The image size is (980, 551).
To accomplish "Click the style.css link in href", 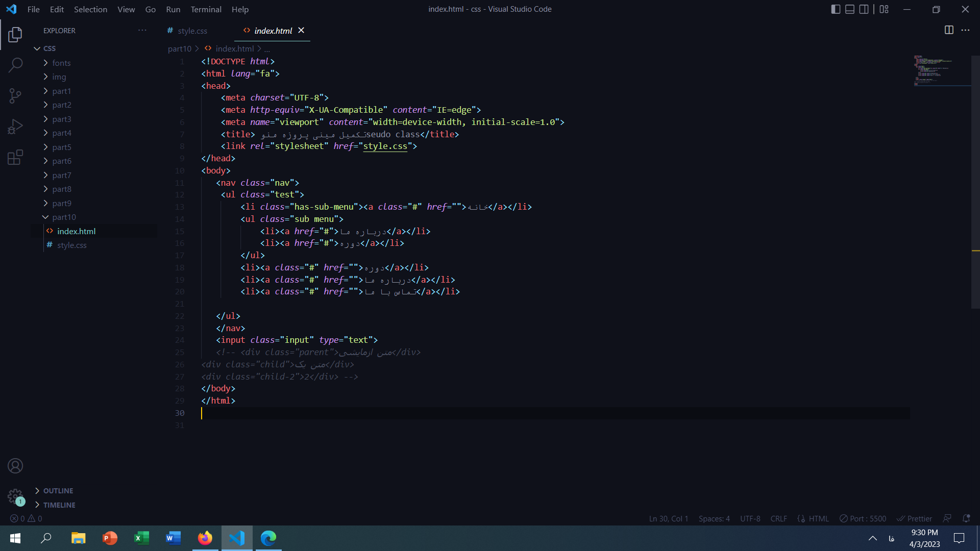I will coord(385,146).
